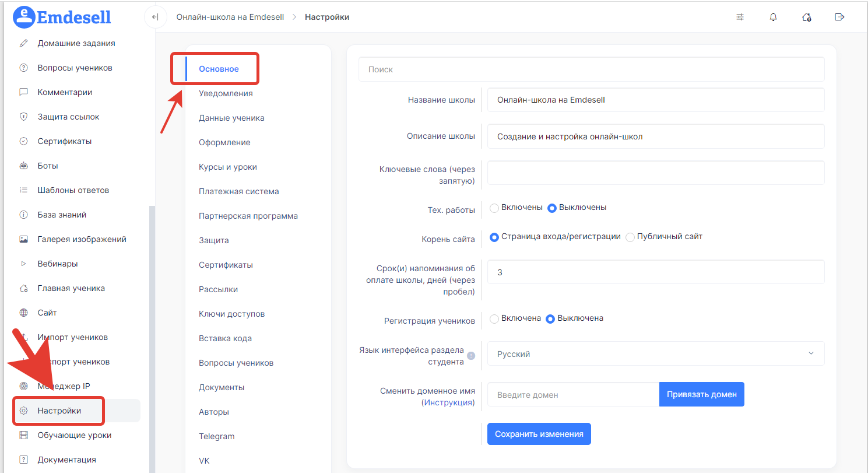Collapse the sidebar with the arrow button
The image size is (868, 473).
pyautogui.click(x=154, y=17)
